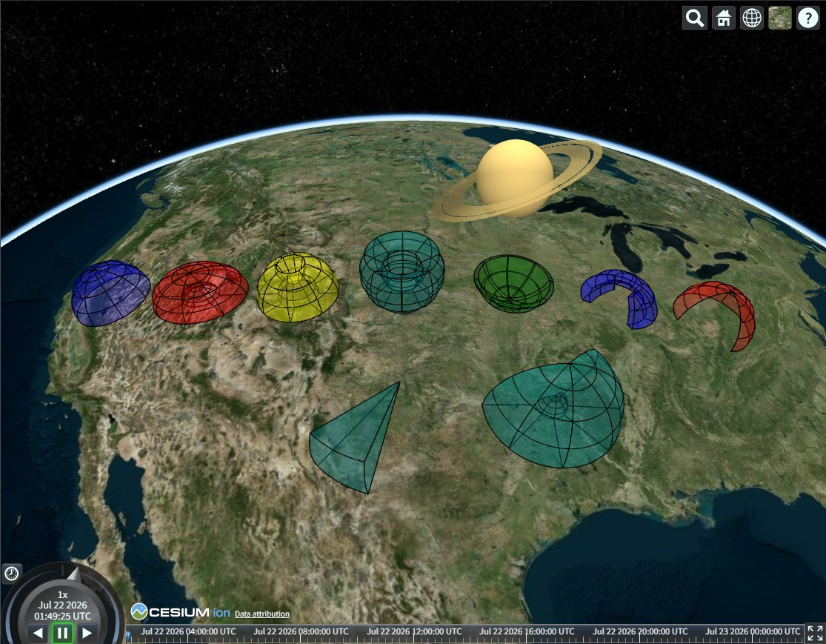Toggle fullscreen mode icon

pyautogui.click(x=815, y=633)
